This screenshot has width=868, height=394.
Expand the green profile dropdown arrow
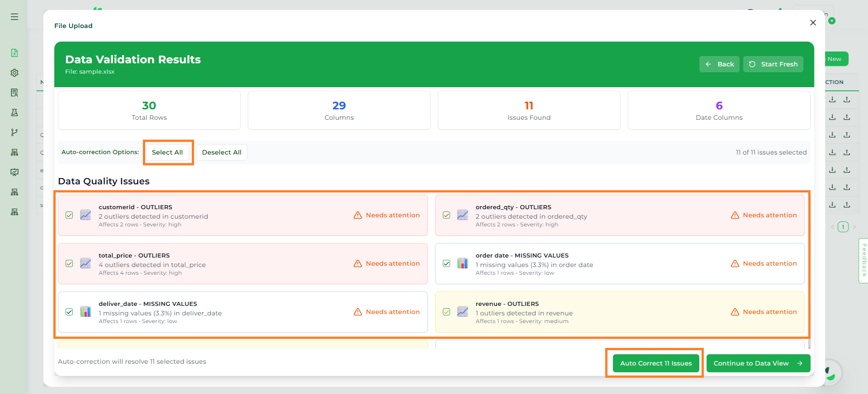coord(832,21)
